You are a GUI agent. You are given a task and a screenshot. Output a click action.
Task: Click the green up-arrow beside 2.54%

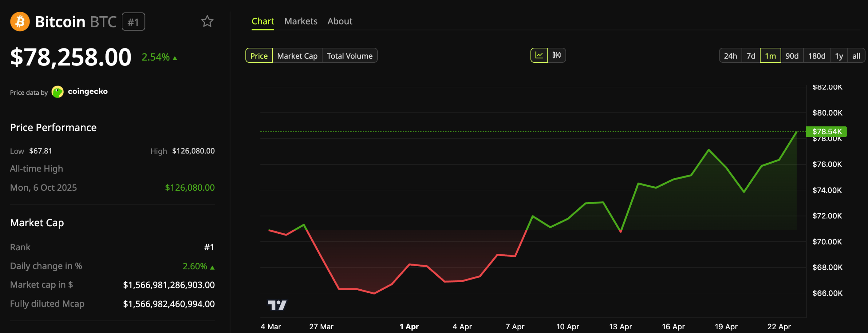pyautogui.click(x=175, y=58)
